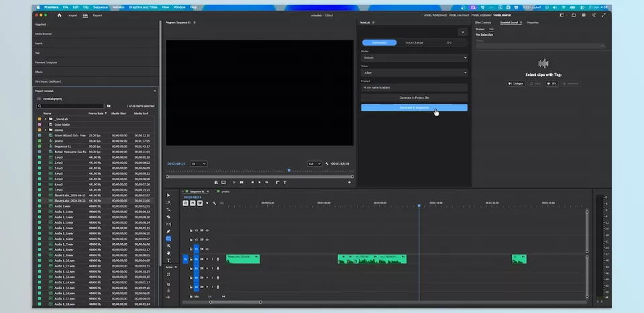Select the Type tool
This screenshot has height=313, width=644.
(x=168, y=261)
